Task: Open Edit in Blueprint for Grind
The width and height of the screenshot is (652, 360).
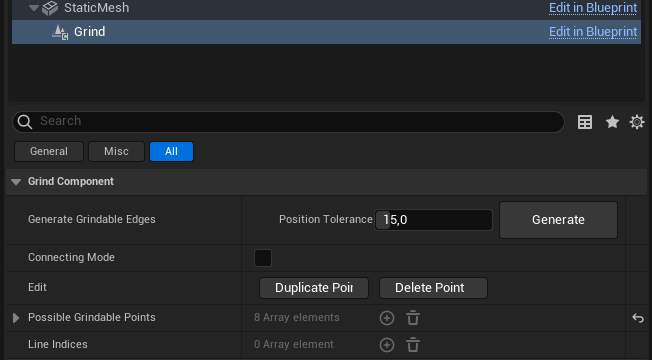Action: click(593, 32)
